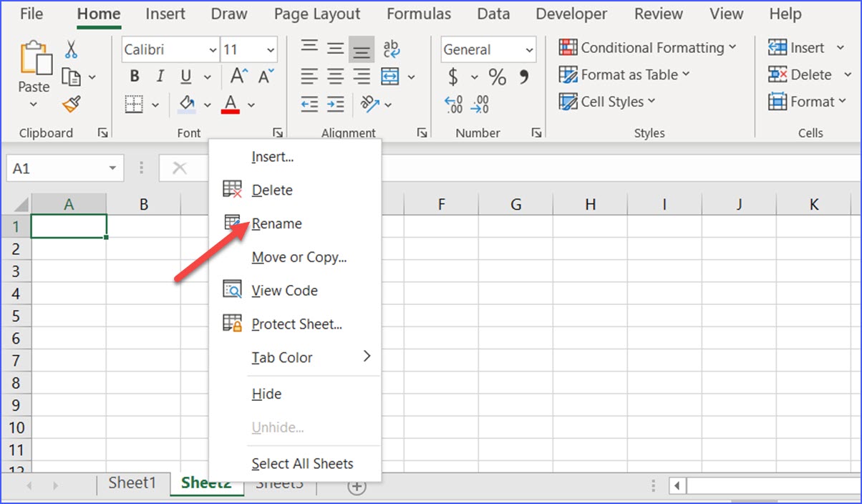Toggle Bottom Align button

[362, 49]
